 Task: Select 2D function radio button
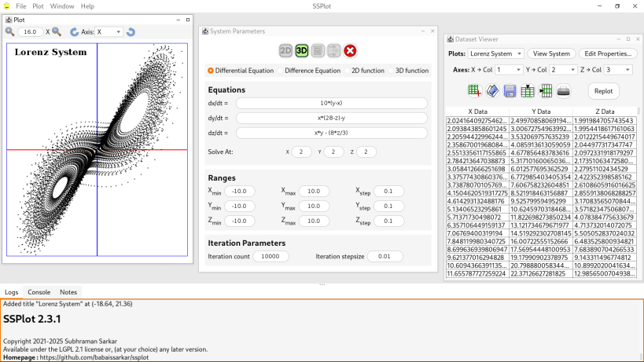pyautogui.click(x=364, y=71)
